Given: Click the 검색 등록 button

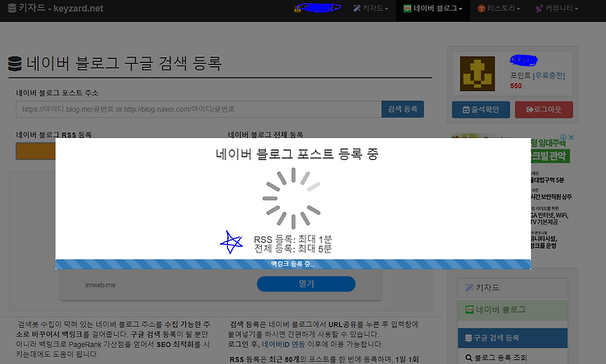Looking at the screenshot, I should tap(402, 109).
